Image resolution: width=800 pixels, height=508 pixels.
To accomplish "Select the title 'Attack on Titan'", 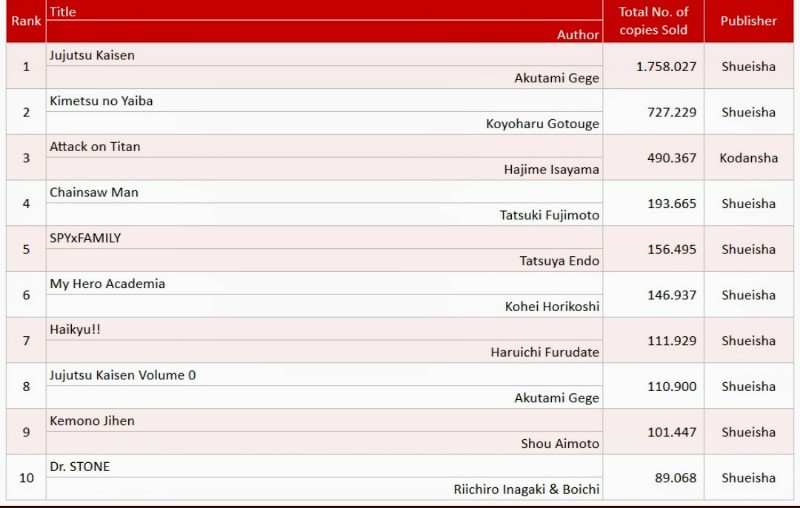I will 95,147.
